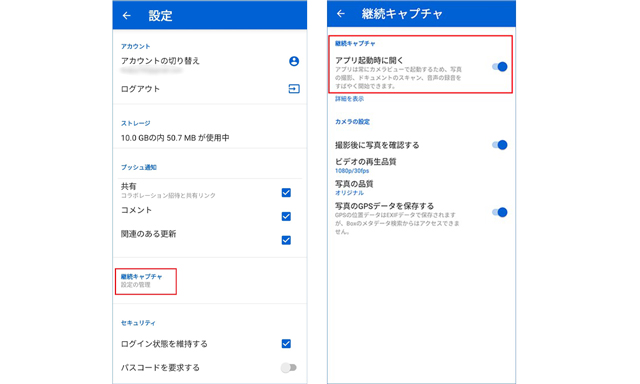Tap the account switch profile icon
This screenshot has height=384, width=640.
pos(294,61)
